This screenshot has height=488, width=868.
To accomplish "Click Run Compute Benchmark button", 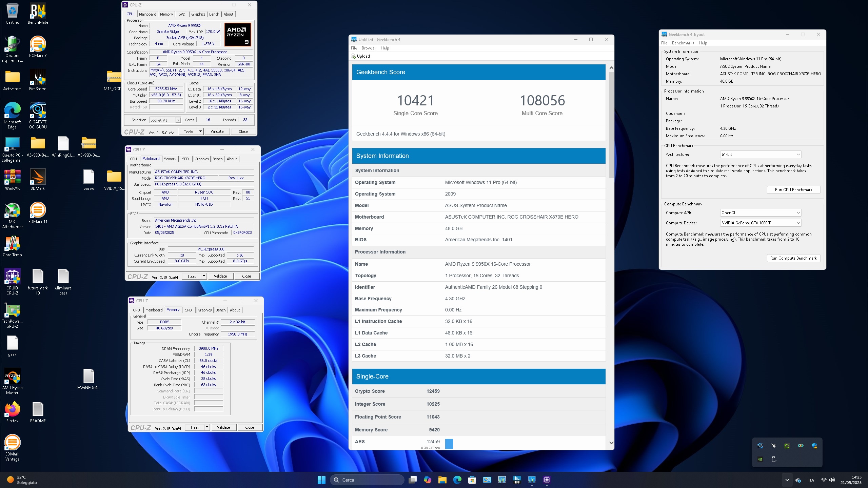I will pyautogui.click(x=793, y=258).
